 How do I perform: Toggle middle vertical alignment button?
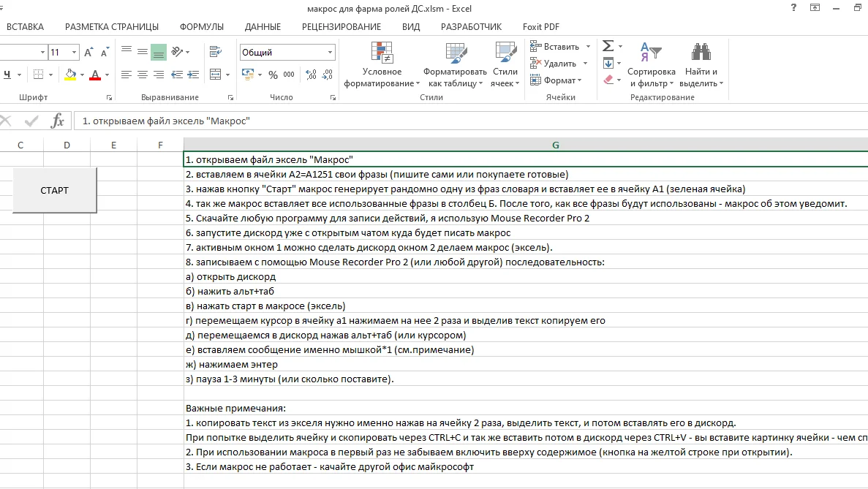pyautogui.click(x=143, y=52)
